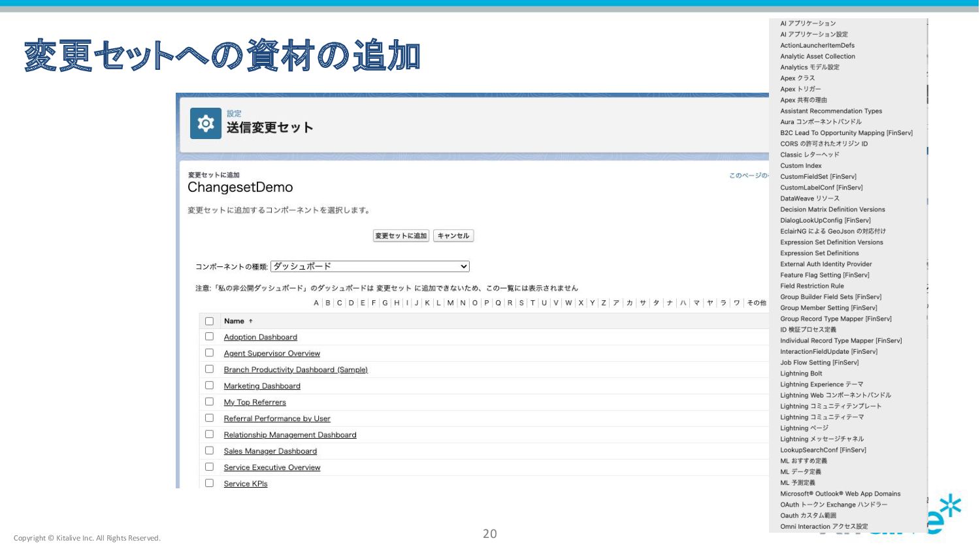The width and height of the screenshot is (980, 551).
Task: Check the Referral Performance by User checkbox
Action: coord(209,418)
